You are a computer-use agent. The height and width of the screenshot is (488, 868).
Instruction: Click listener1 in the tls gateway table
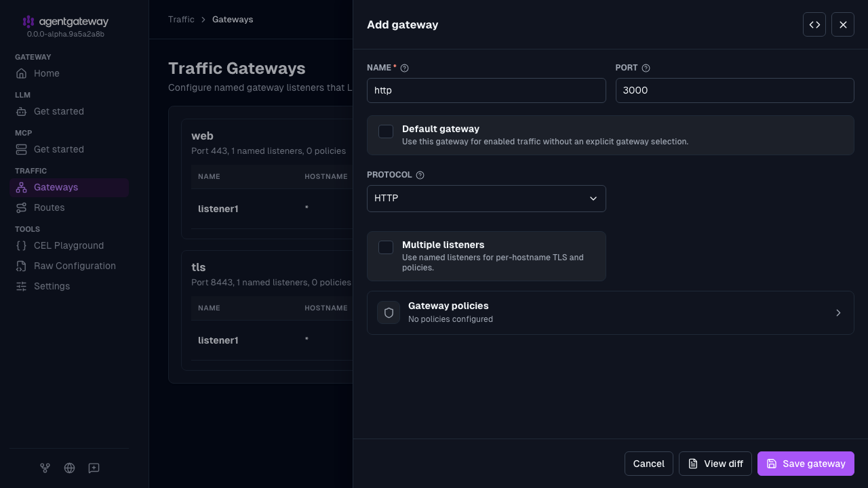coord(218,340)
